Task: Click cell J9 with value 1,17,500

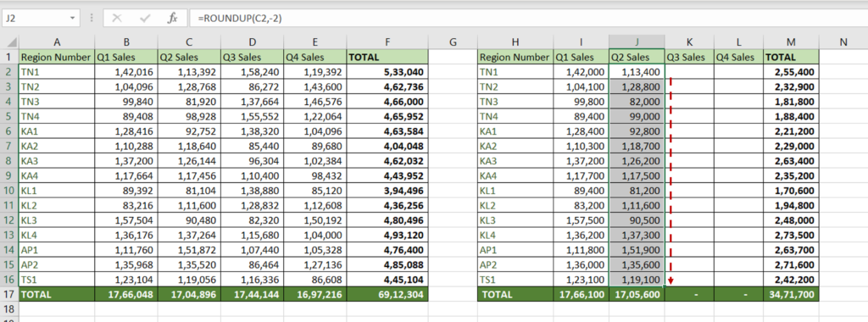Action: coord(637,176)
